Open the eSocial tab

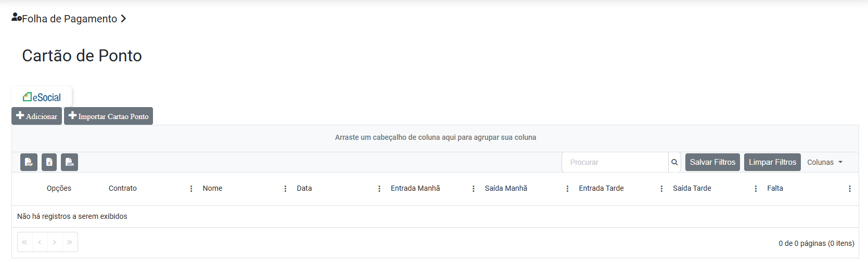(x=42, y=97)
